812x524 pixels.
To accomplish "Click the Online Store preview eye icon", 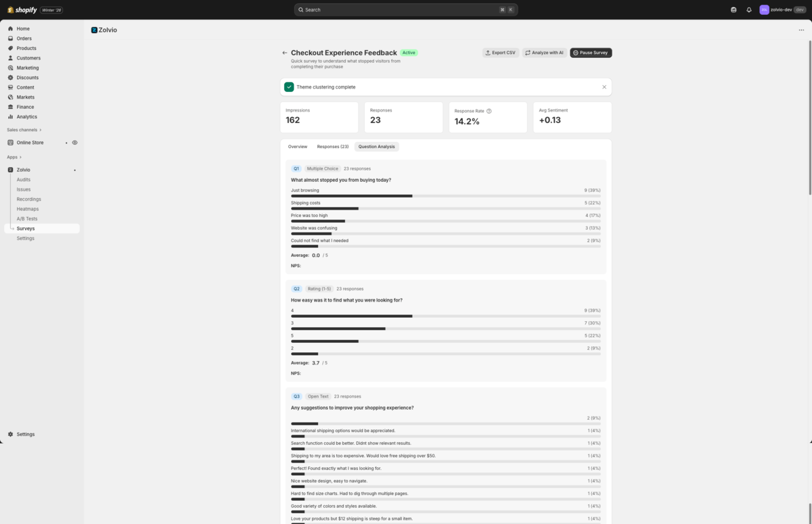I will coord(74,143).
